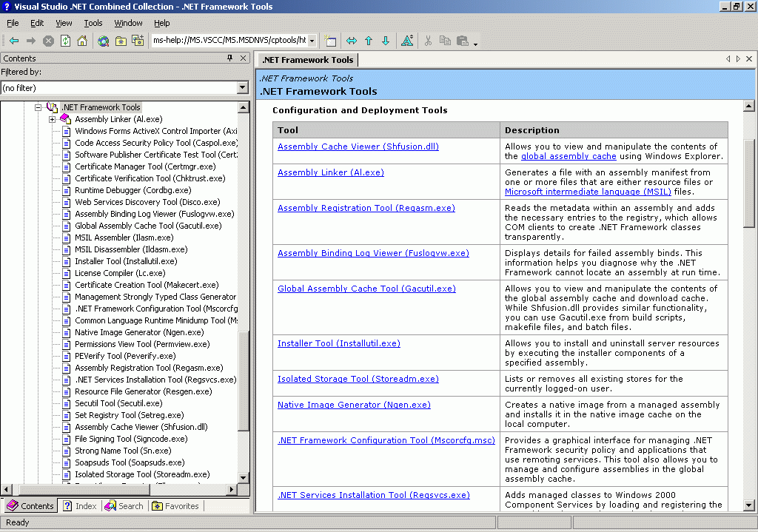Open the Window menu
Viewport: 758px width, 532px height.
coord(128,23)
